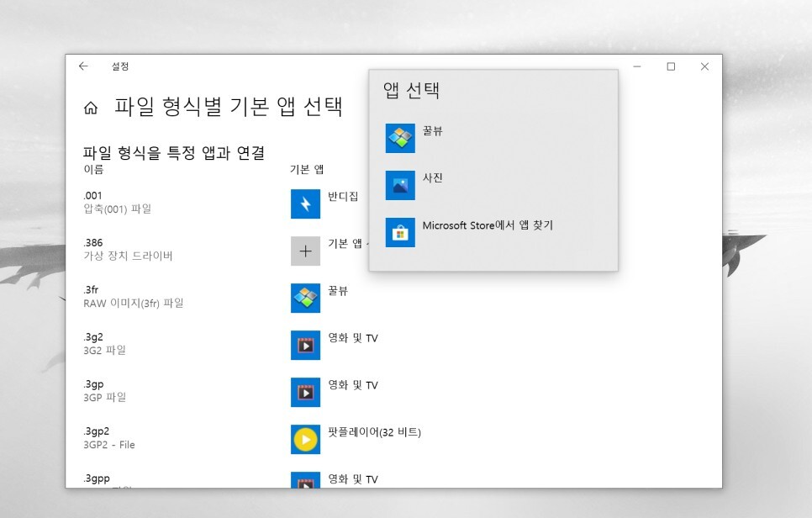The image size is (812, 518).
Task: Go back with the Settings arrow
Action: pyautogui.click(x=83, y=66)
